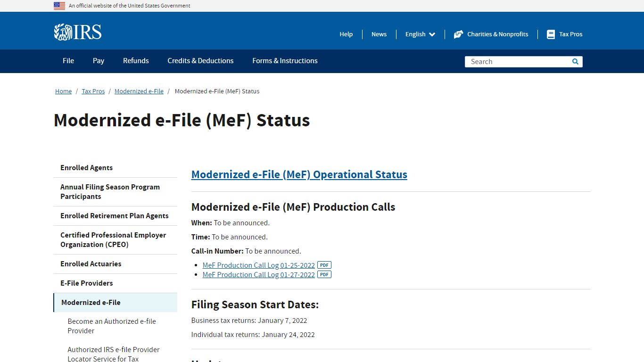Open the Refunds menu
This screenshot has width=644, height=362.
(x=136, y=61)
